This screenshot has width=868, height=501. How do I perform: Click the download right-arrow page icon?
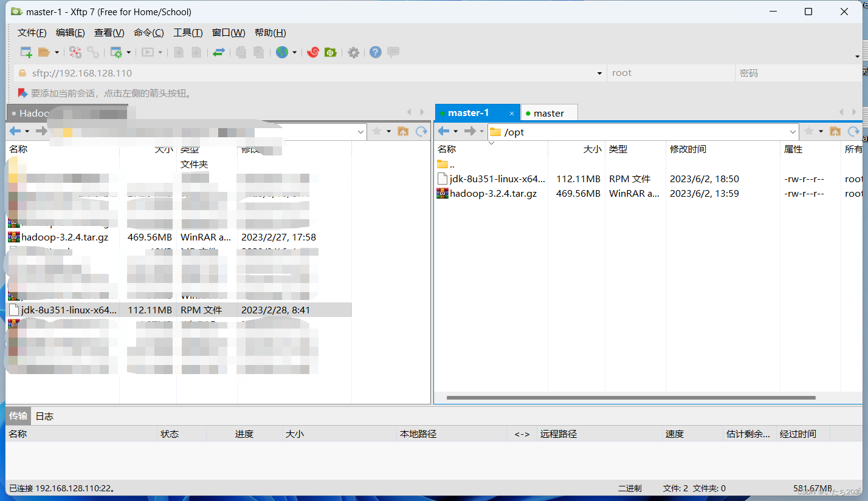pos(196,52)
